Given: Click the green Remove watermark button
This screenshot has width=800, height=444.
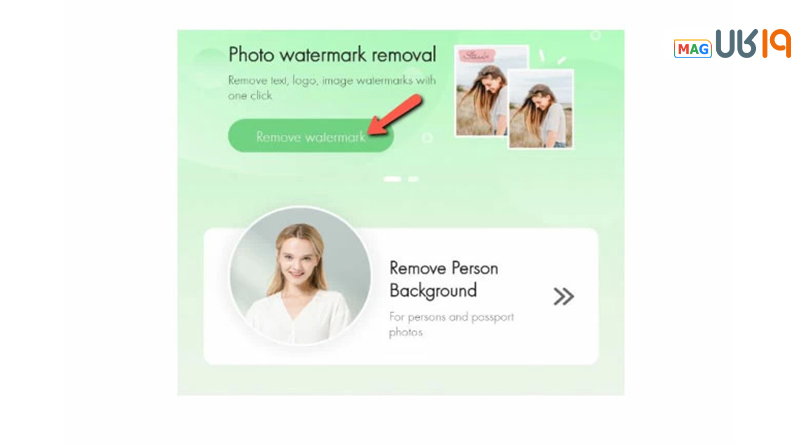Looking at the screenshot, I should (x=311, y=136).
